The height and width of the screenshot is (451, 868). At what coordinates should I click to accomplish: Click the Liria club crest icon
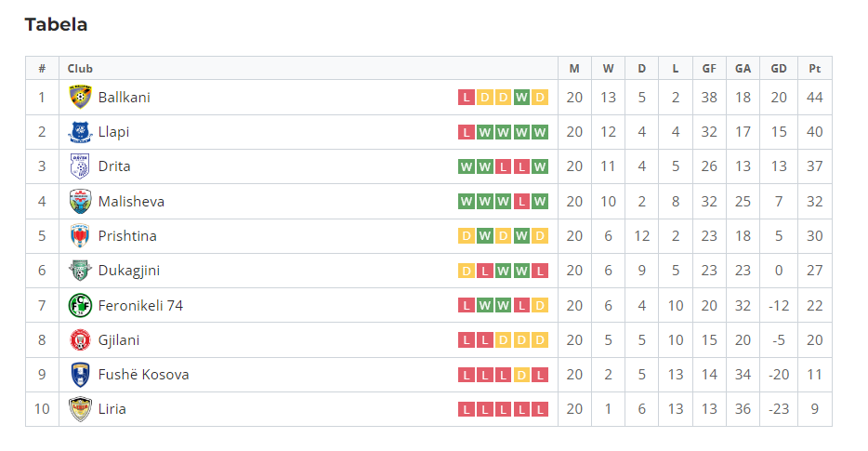[x=81, y=409]
